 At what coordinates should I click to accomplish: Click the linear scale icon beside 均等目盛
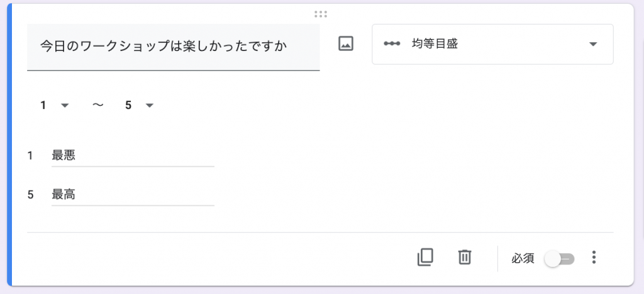tap(392, 44)
